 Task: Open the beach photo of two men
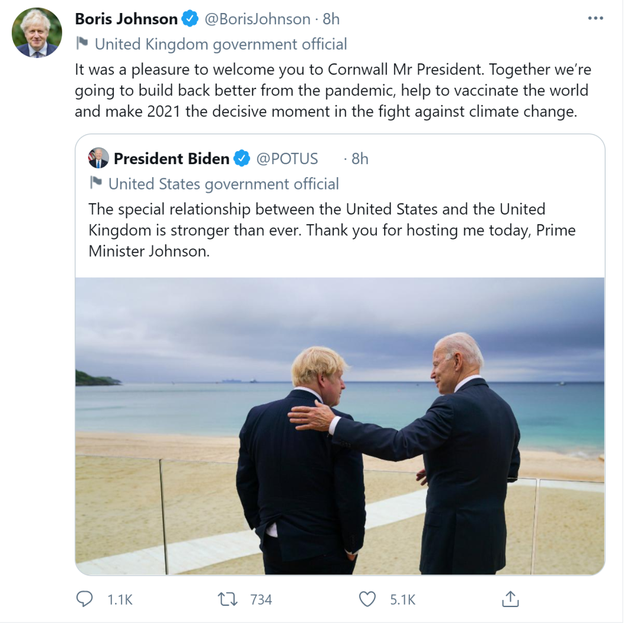pyautogui.click(x=339, y=425)
